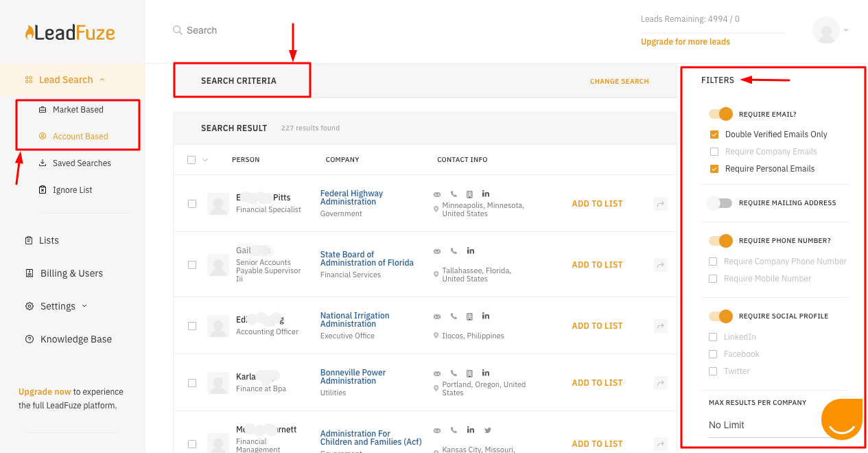Click the email icon in State Board of Florida row
868x453 pixels.
(437, 251)
